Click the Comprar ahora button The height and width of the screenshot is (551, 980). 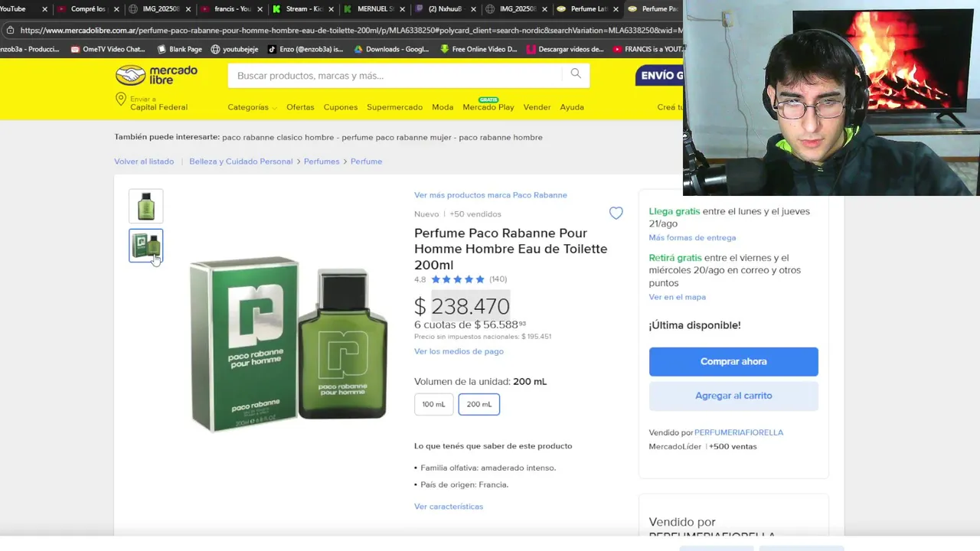733,361
